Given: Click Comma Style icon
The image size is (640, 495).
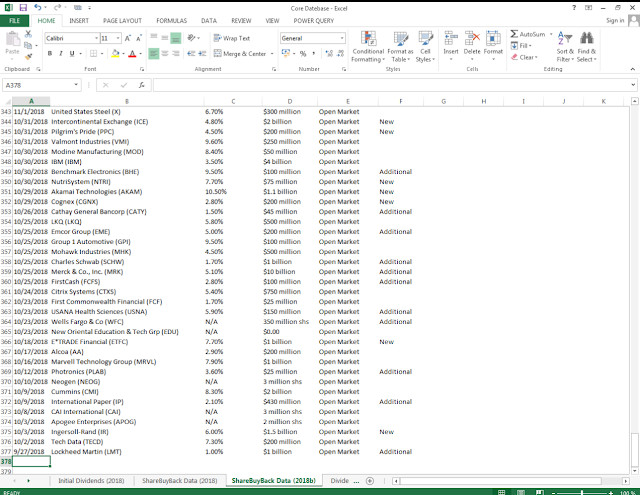Looking at the screenshot, I should point(313,53).
